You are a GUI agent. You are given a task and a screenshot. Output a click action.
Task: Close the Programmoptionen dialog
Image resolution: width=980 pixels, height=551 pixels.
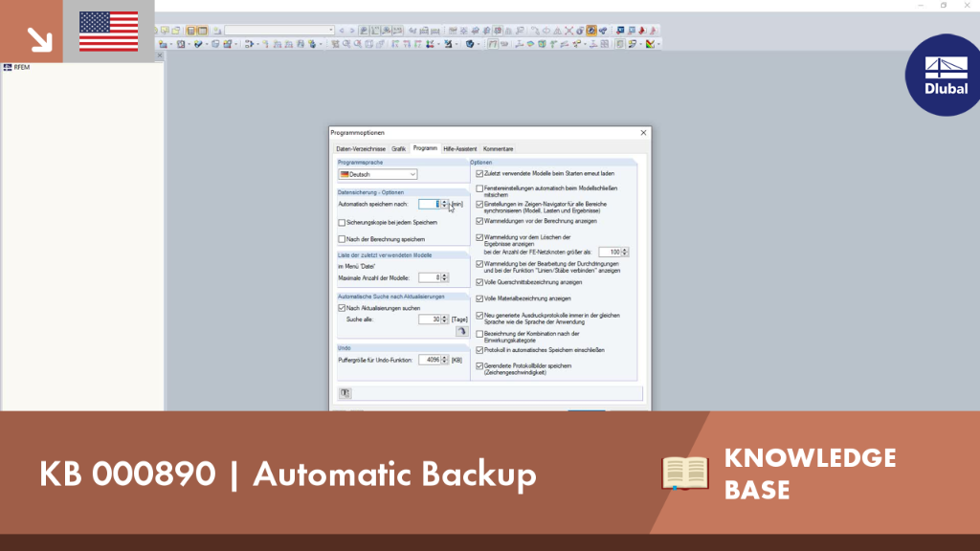pyautogui.click(x=643, y=132)
